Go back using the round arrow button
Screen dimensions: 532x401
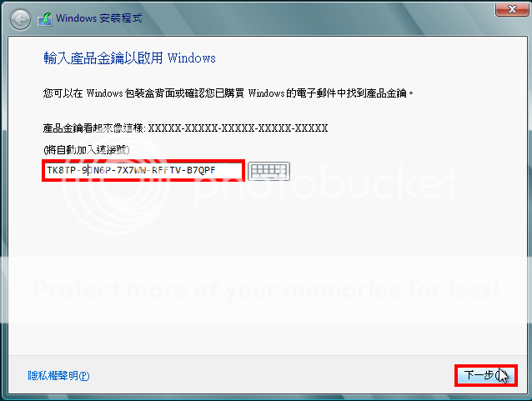(x=20, y=20)
